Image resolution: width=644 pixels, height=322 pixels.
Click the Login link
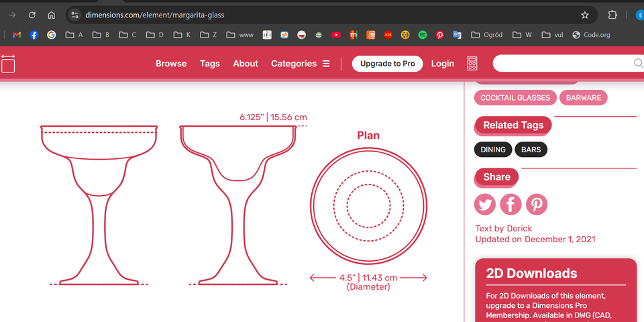pos(443,64)
